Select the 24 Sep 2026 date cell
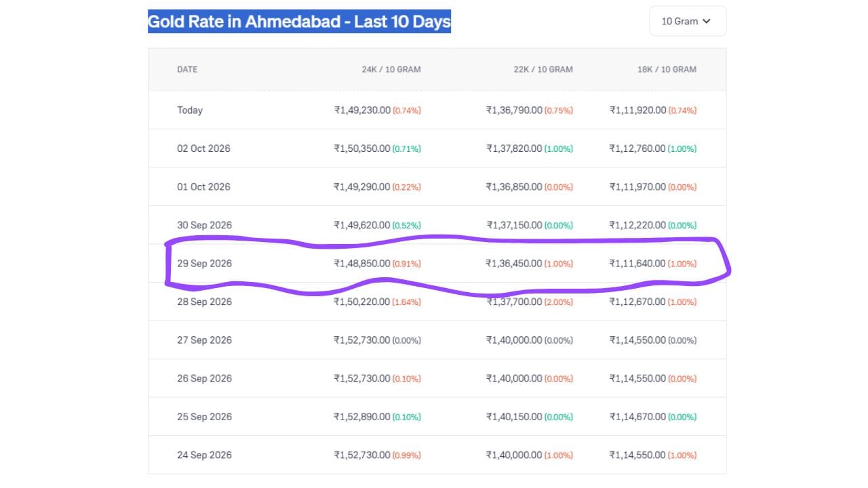 (x=204, y=455)
